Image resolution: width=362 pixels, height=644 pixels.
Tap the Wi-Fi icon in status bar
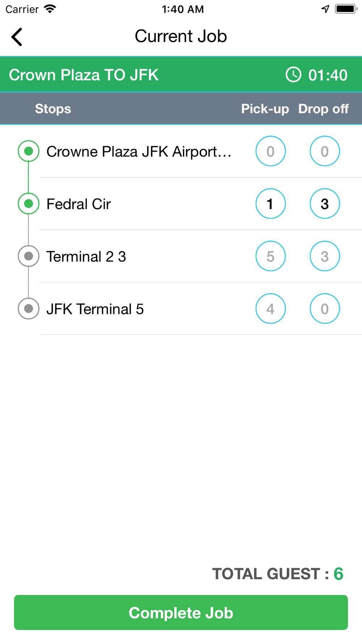coord(50,9)
